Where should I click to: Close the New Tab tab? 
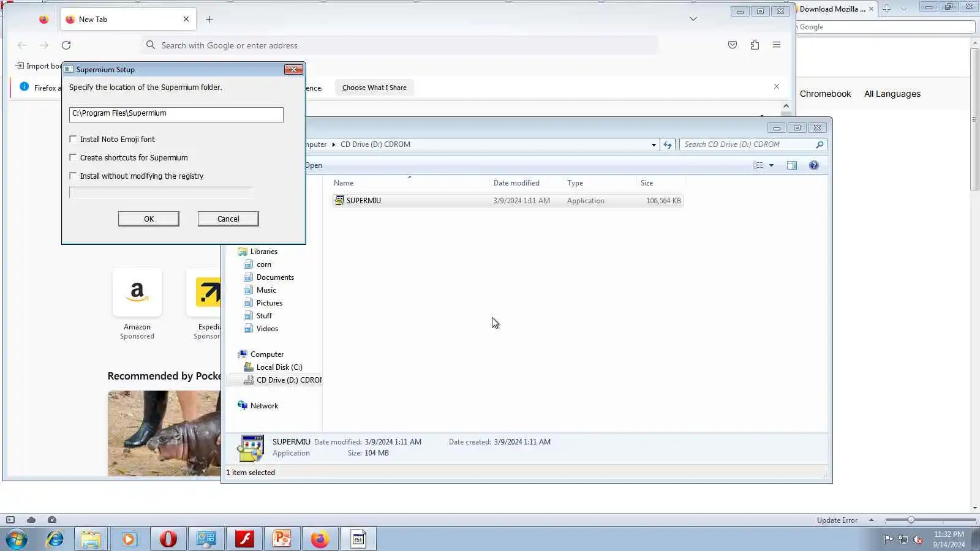pyautogui.click(x=186, y=19)
